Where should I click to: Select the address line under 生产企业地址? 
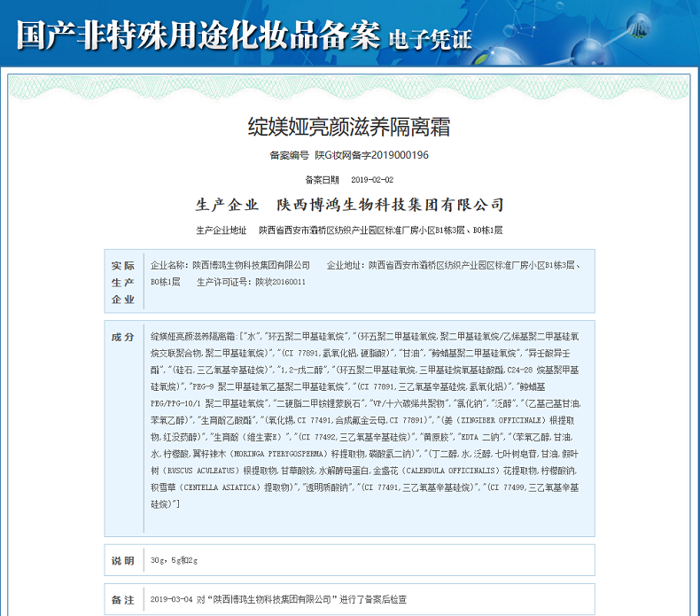[381, 230]
